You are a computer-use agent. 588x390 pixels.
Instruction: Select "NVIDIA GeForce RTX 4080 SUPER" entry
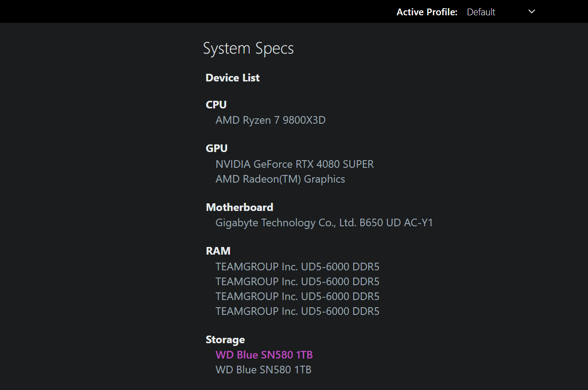295,164
